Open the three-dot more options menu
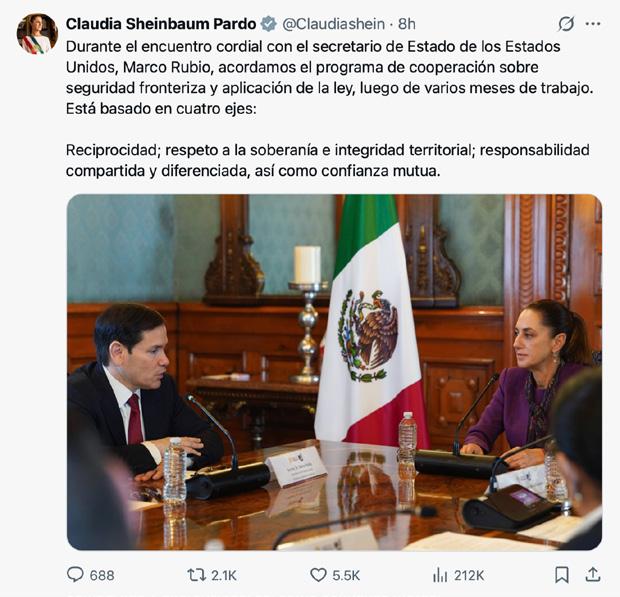The width and height of the screenshot is (620, 597). coord(593,24)
